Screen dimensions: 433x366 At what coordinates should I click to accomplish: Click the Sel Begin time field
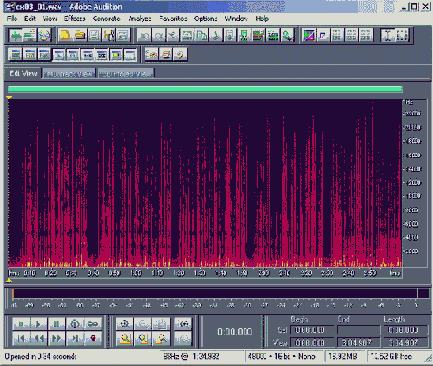pyautogui.click(x=312, y=330)
